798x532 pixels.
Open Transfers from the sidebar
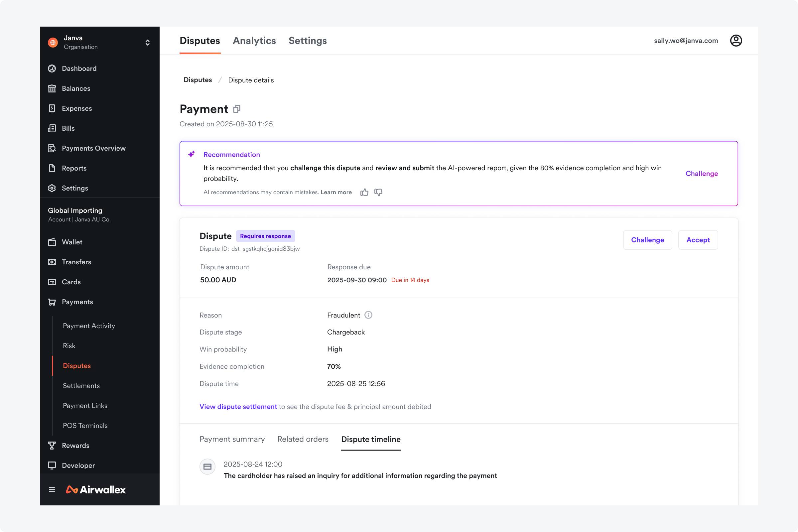(x=76, y=262)
